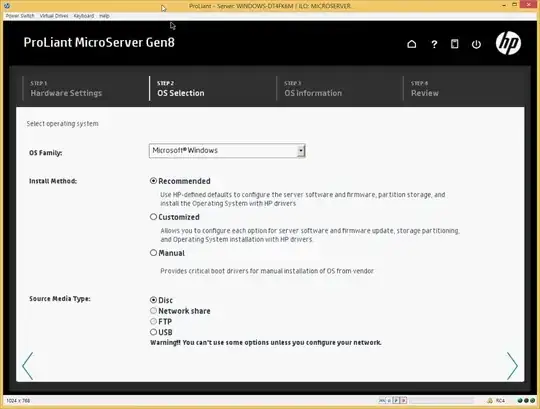The height and width of the screenshot is (409, 540).
Task: Click the network configuration warning text
Action: click(266, 343)
